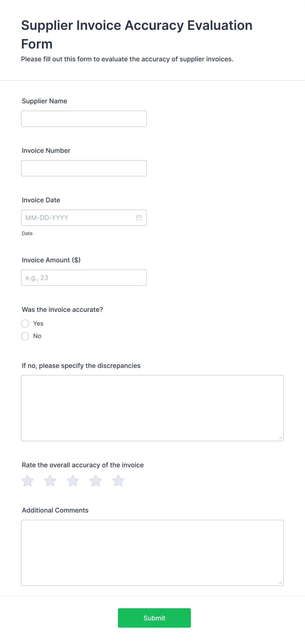Click the Invoice Amount ($) field
Viewport: 305px width, 644px height.
(84, 278)
